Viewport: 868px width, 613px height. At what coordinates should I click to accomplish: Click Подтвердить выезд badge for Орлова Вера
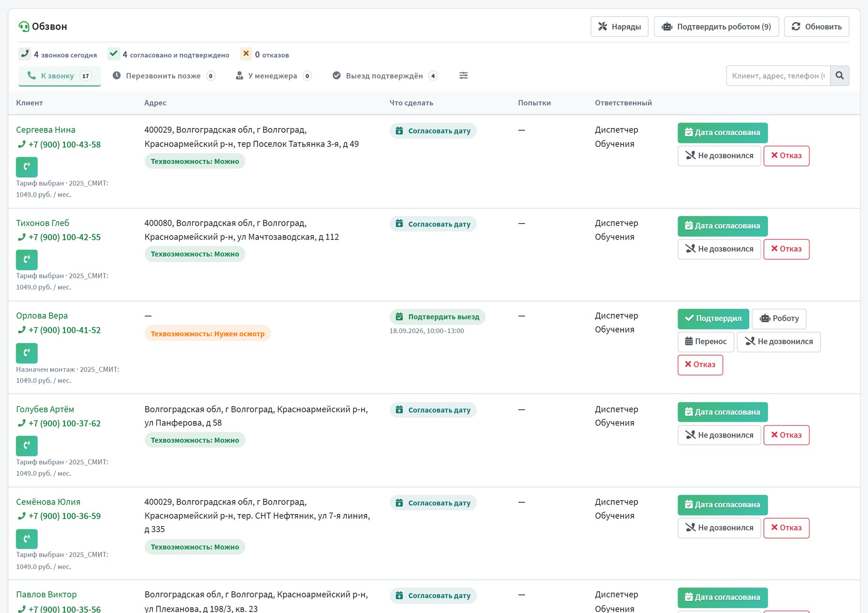point(437,317)
